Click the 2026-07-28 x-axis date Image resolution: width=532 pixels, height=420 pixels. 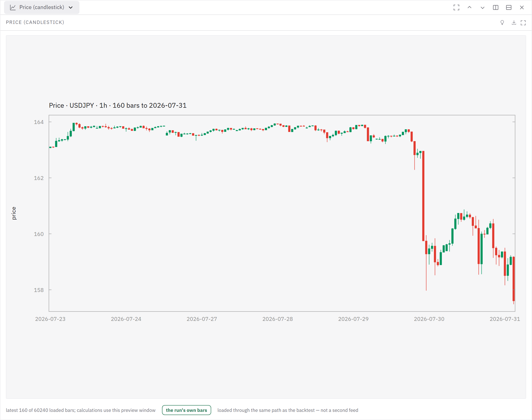pyautogui.click(x=278, y=319)
